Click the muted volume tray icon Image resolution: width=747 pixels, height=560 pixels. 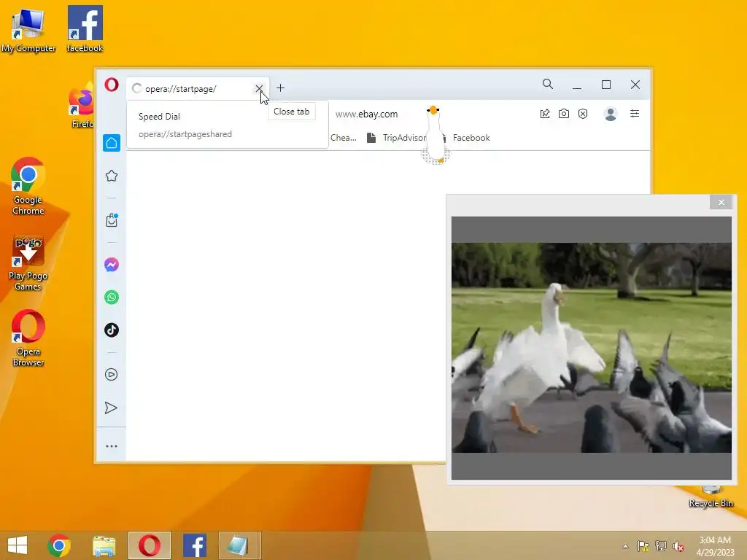tap(678, 547)
